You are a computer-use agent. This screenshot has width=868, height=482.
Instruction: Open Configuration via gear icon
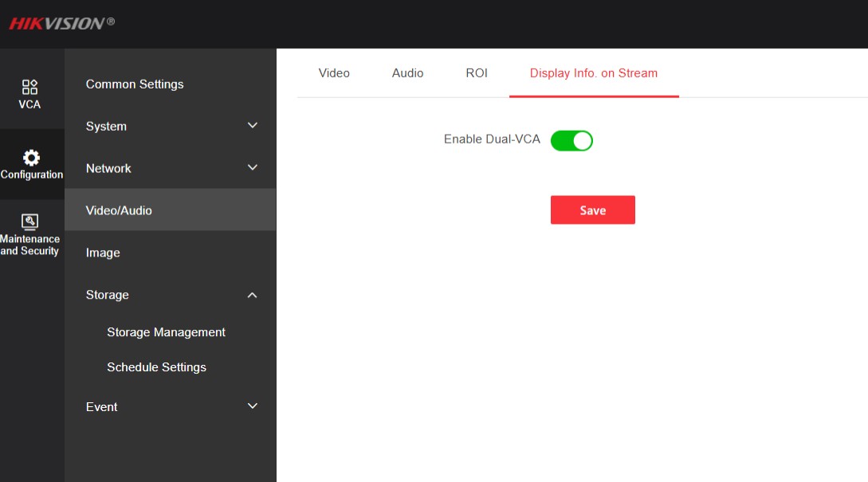click(x=31, y=157)
